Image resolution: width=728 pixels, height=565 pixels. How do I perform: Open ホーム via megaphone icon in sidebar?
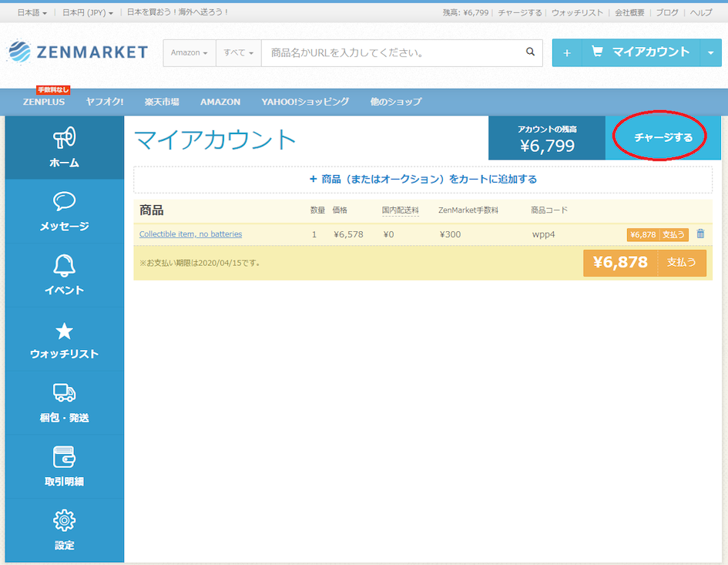(x=64, y=137)
